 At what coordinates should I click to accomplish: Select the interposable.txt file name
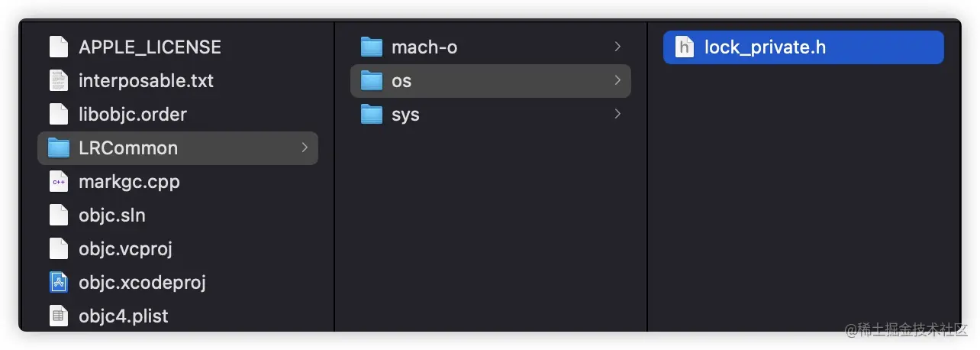(x=146, y=81)
